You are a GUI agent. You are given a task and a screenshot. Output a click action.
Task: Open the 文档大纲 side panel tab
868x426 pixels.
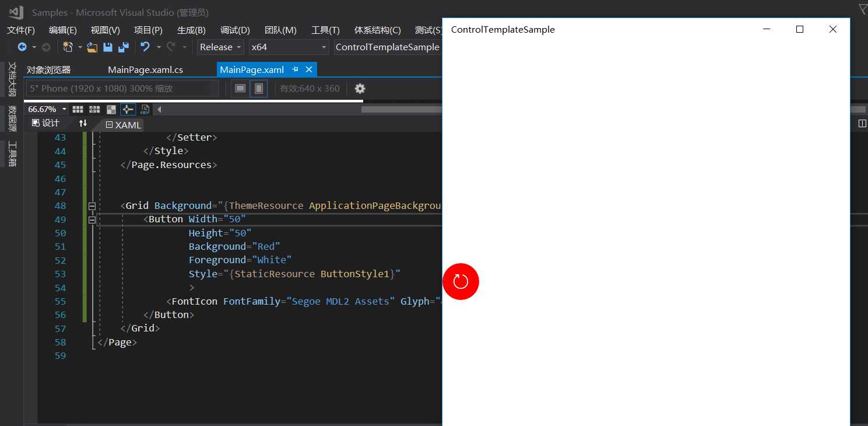12,79
